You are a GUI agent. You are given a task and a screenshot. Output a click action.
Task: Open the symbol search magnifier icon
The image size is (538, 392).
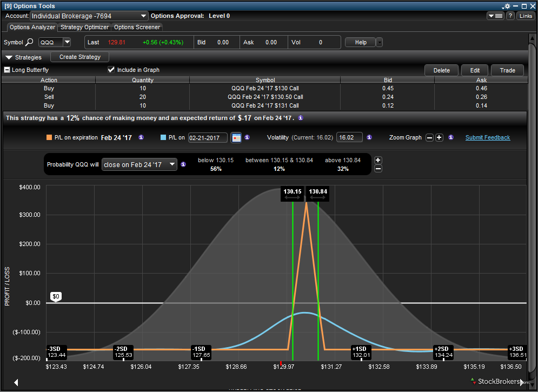click(30, 42)
